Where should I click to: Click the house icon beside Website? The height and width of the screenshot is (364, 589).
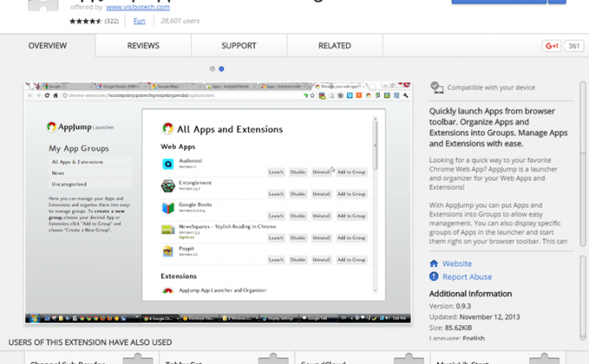point(434,264)
